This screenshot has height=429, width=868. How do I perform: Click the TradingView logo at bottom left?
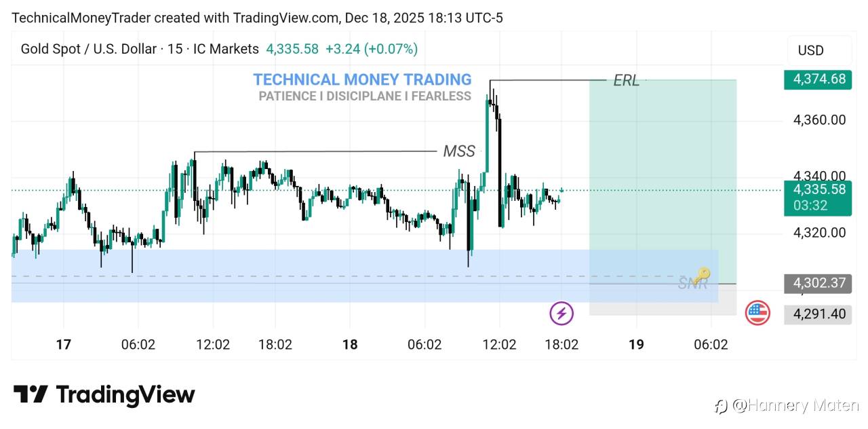[x=104, y=394]
